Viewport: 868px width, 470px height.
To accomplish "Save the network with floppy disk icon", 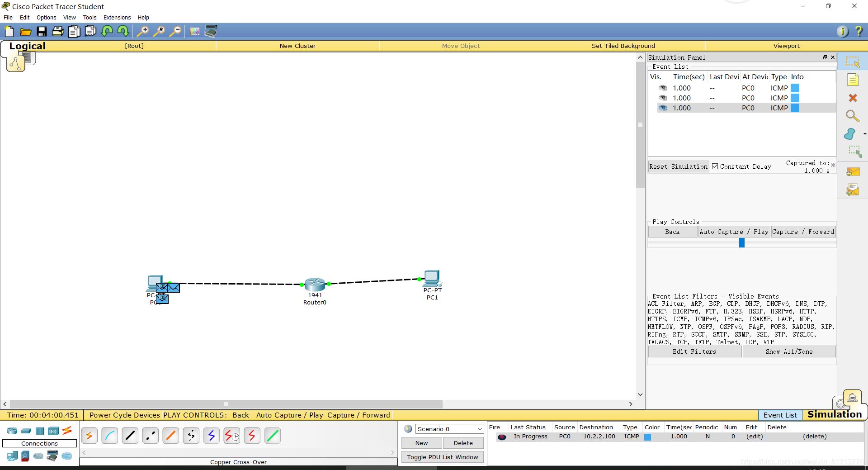I will pyautogui.click(x=42, y=31).
